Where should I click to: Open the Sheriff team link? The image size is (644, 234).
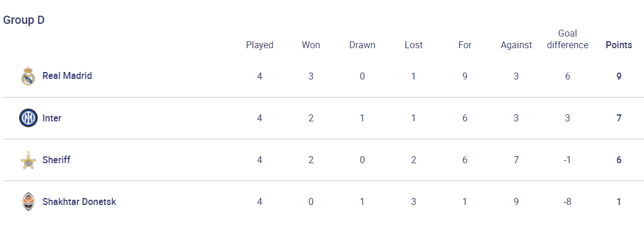tap(56, 160)
